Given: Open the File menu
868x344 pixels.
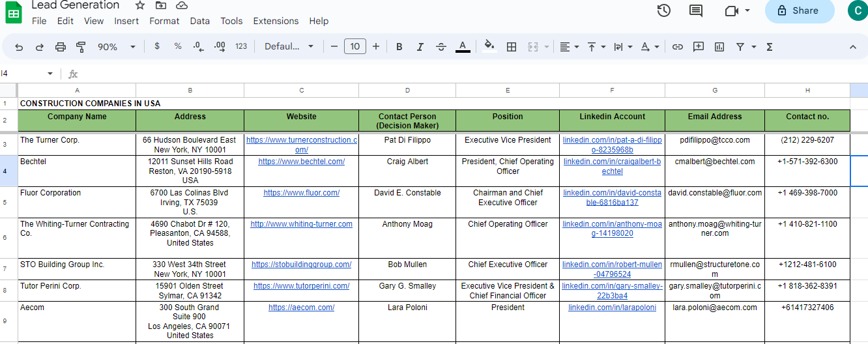Looking at the screenshot, I should pos(39,21).
